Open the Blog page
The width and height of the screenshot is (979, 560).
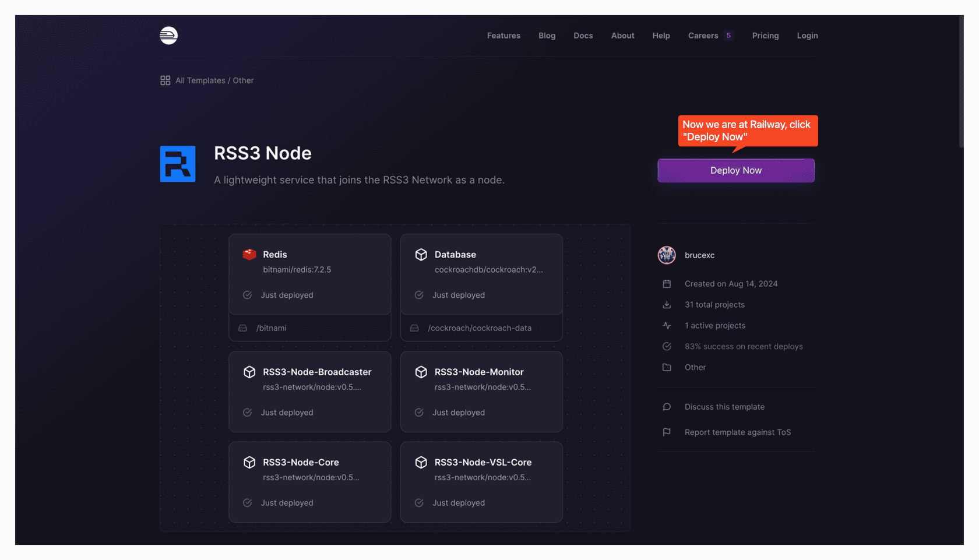pyautogui.click(x=547, y=36)
